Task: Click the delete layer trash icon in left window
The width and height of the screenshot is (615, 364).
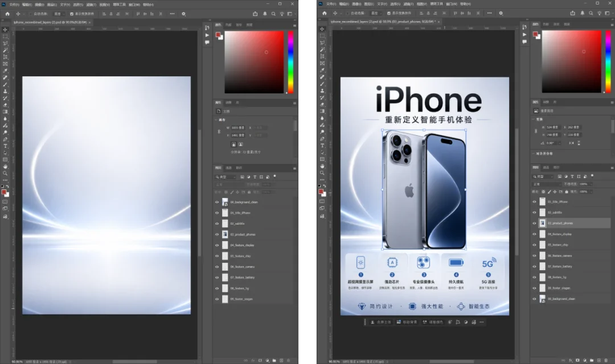Action: [289, 361]
